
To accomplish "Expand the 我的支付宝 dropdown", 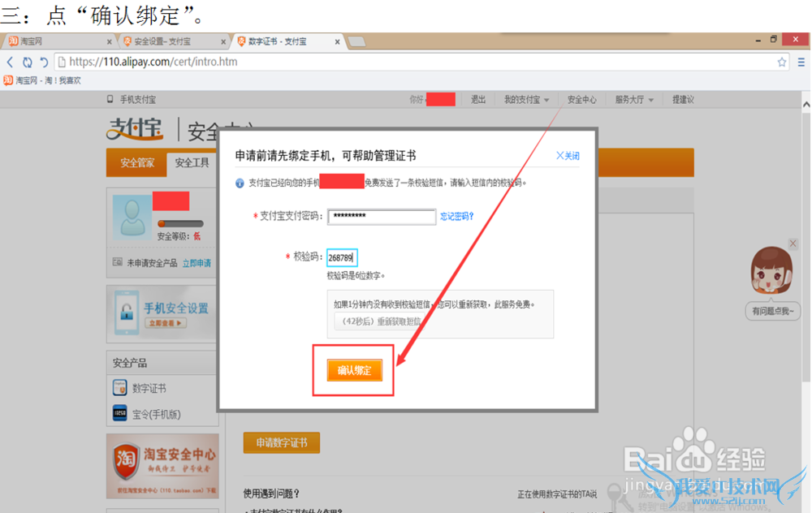I will pyautogui.click(x=527, y=99).
